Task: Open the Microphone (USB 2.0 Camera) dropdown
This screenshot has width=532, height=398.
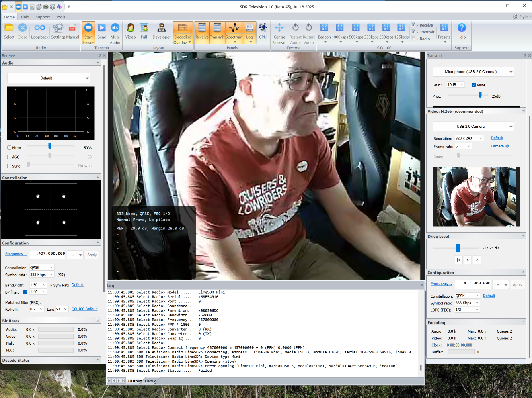Action: point(473,72)
